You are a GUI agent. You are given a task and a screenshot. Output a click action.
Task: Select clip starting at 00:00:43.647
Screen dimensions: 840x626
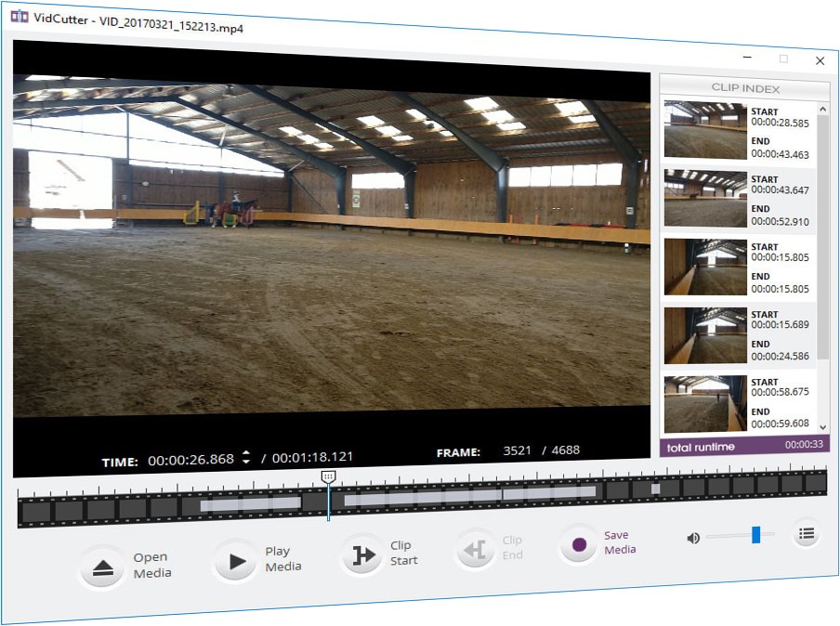(x=738, y=198)
